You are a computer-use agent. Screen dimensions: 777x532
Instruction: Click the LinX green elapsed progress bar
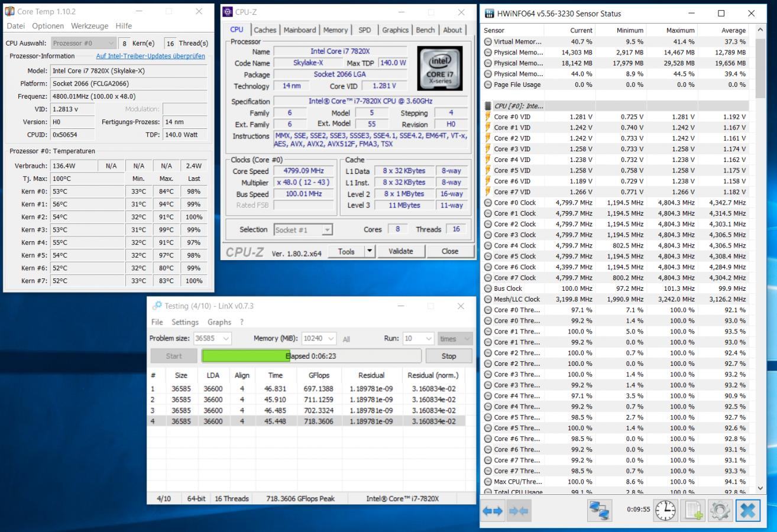pos(245,356)
